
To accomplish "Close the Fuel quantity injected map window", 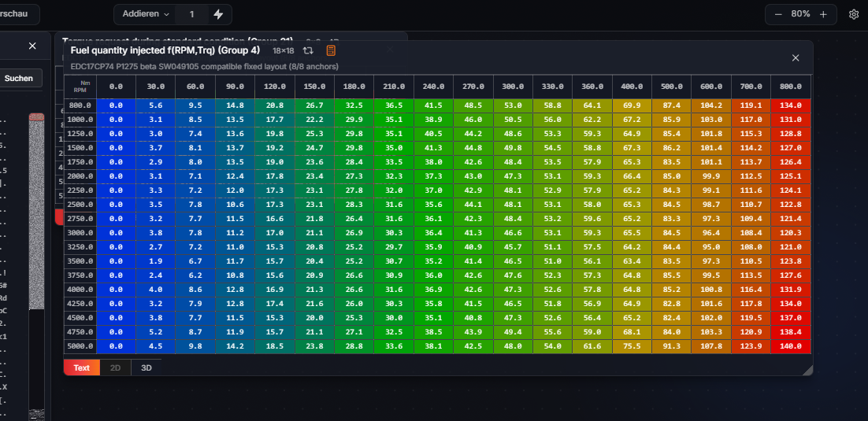I will tap(796, 57).
